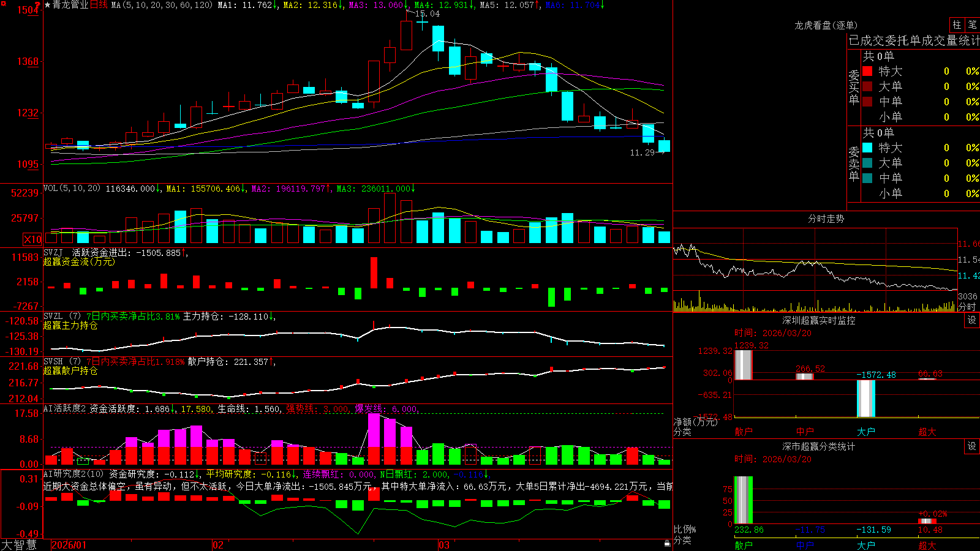
Task: Click the lock icon at timeline end
Action: pos(668,543)
